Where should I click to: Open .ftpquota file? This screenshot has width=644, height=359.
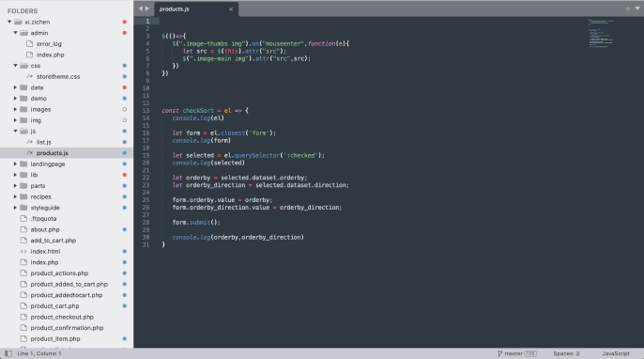tap(43, 219)
